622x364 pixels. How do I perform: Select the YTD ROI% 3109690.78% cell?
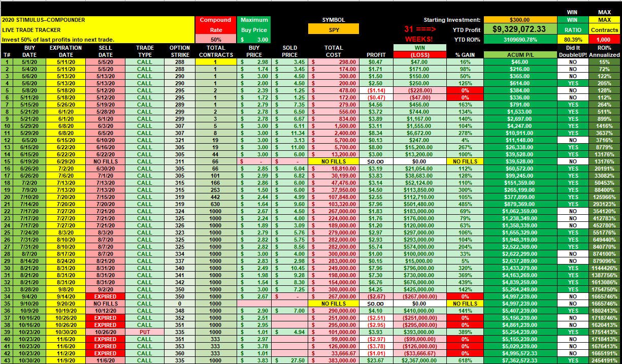520,40
